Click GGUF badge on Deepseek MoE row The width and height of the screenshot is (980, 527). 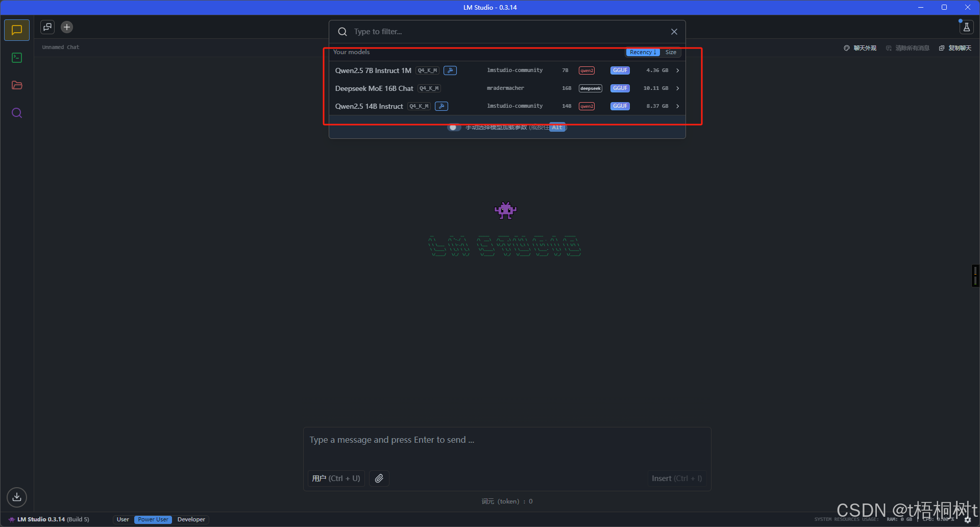tap(620, 88)
